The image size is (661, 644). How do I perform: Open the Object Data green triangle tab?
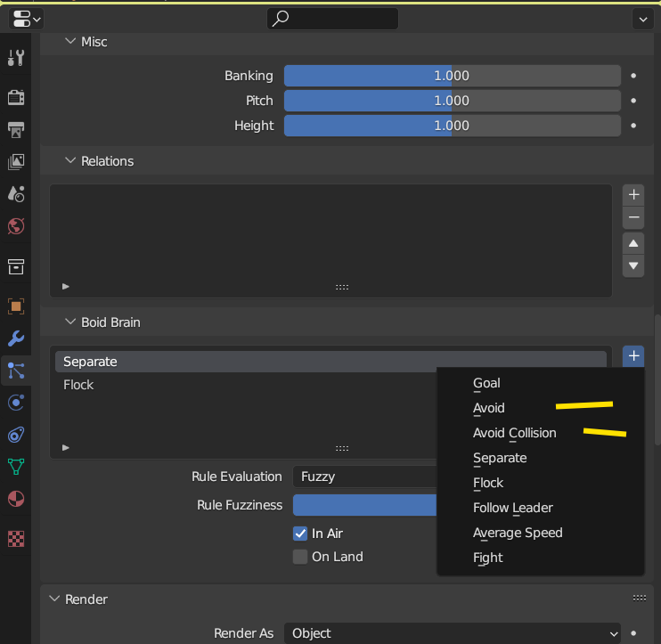16,466
